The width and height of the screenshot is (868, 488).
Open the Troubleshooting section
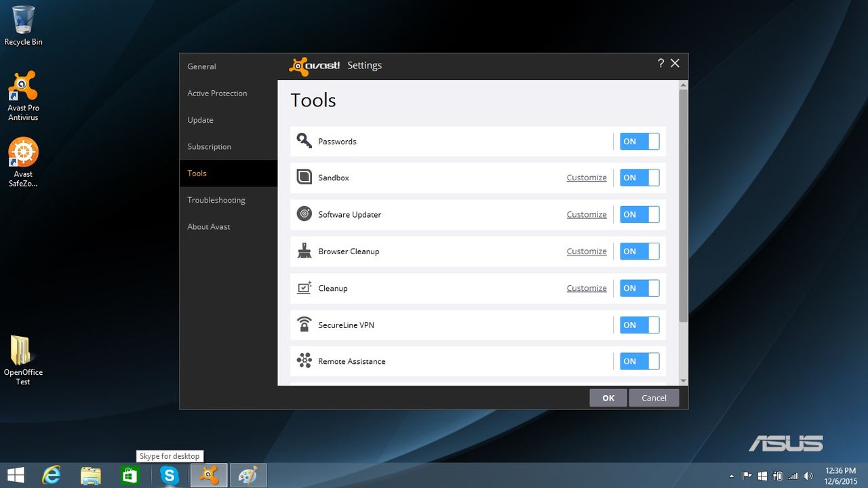(229, 200)
